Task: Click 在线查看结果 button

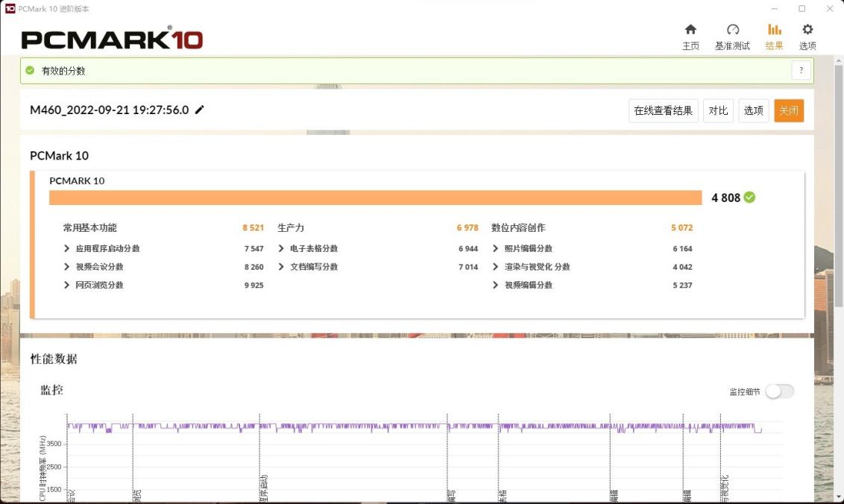Action: point(663,111)
